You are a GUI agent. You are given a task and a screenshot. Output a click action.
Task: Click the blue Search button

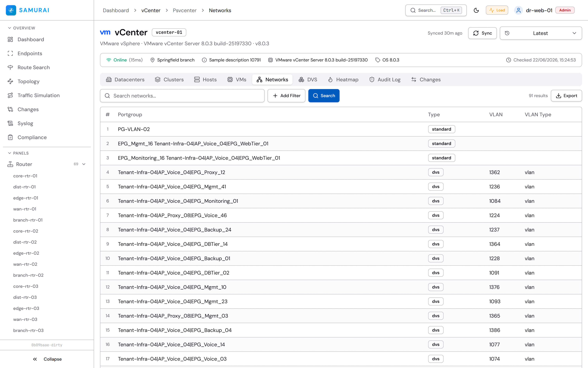click(x=324, y=96)
